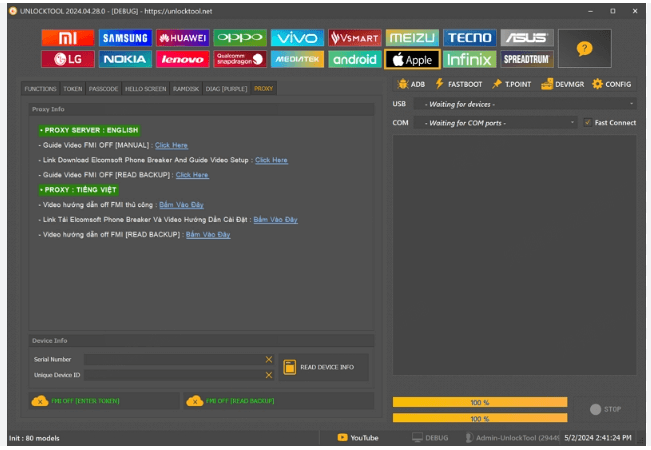This screenshot has width=651, height=450.
Task: Click the log output area
Action: 514,255
